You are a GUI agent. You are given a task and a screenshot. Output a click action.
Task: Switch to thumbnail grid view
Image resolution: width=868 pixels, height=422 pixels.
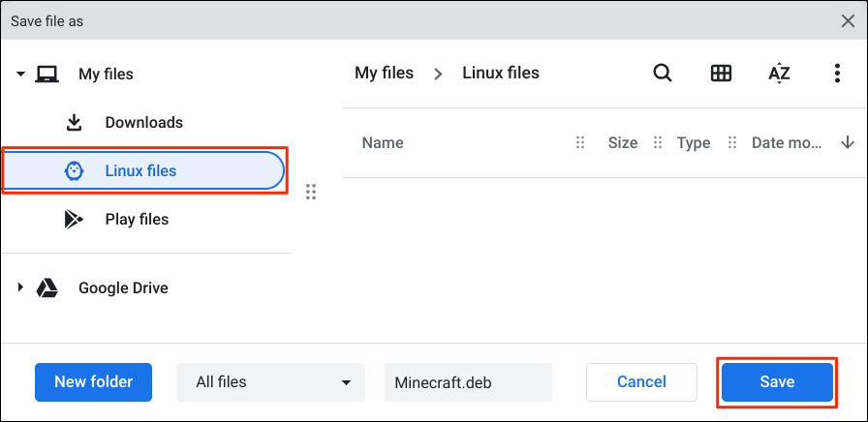point(721,74)
